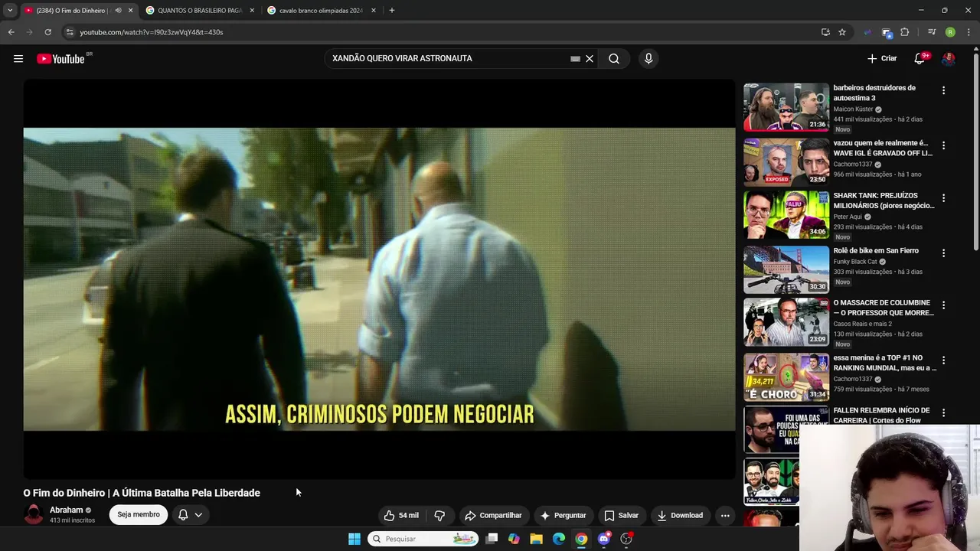The height and width of the screenshot is (551, 980).
Task: Start voice search with microphone icon
Action: [648, 59]
